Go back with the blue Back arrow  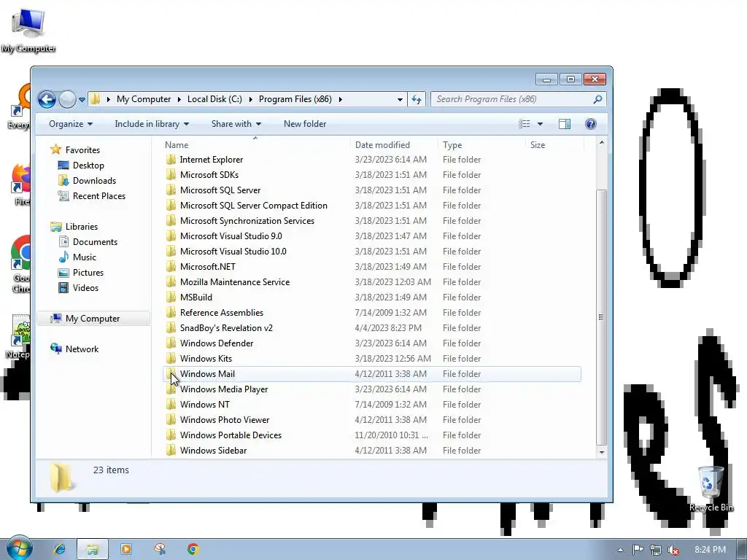[x=47, y=99]
